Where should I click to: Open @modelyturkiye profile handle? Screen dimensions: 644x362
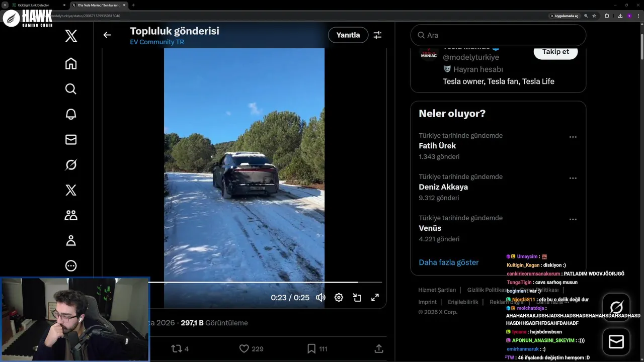click(x=471, y=57)
